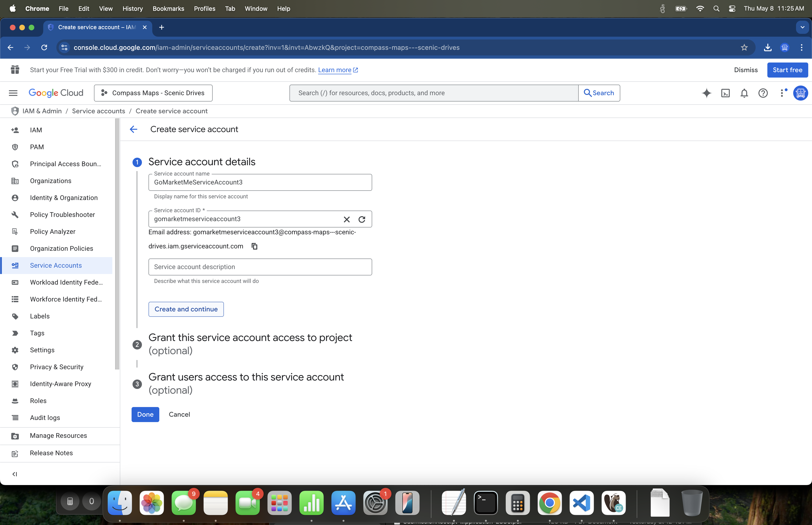Open the Learn more link
812x525 pixels.
click(338, 70)
